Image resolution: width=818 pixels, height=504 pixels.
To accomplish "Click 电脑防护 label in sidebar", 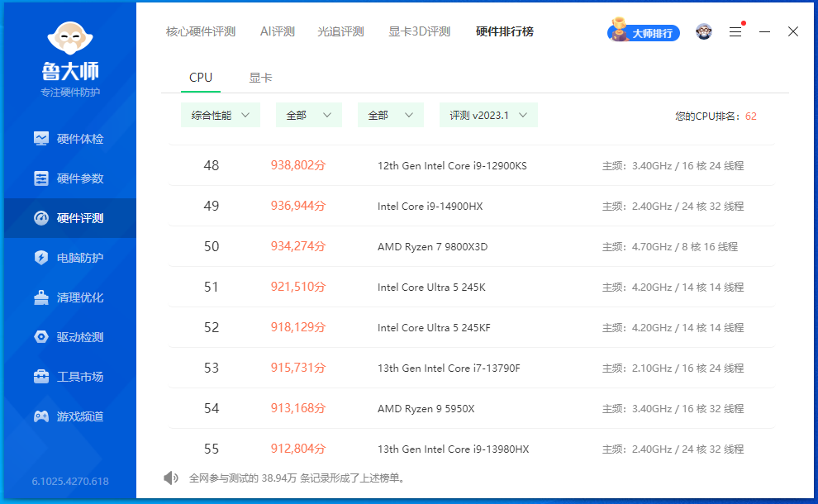I will [x=80, y=258].
